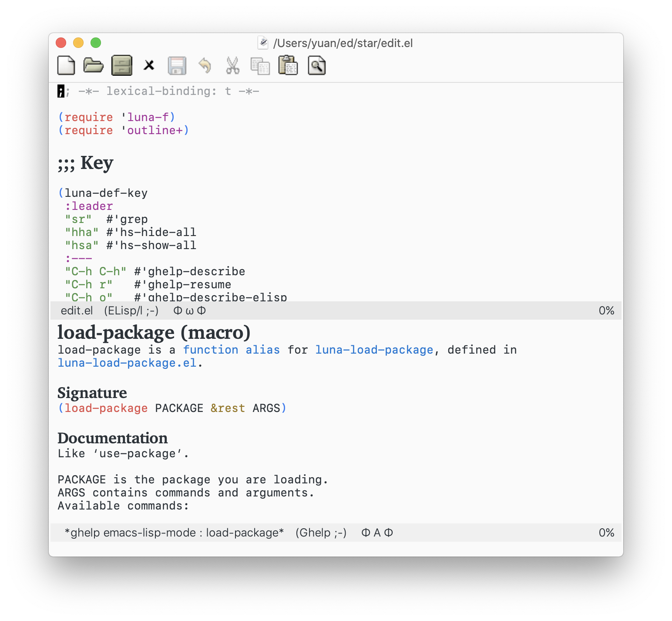This screenshot has width=672, height=621.
Task: Click the Φ ω Φ mode line indicator
Action: tap(190, 310)
